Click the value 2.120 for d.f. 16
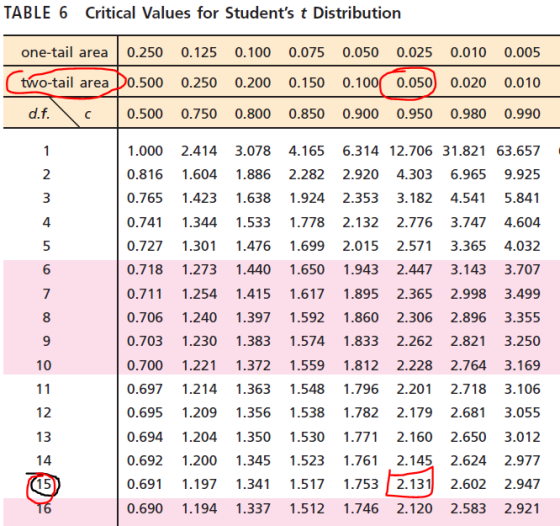Screen dimensions: 560x526 point(414,508)
